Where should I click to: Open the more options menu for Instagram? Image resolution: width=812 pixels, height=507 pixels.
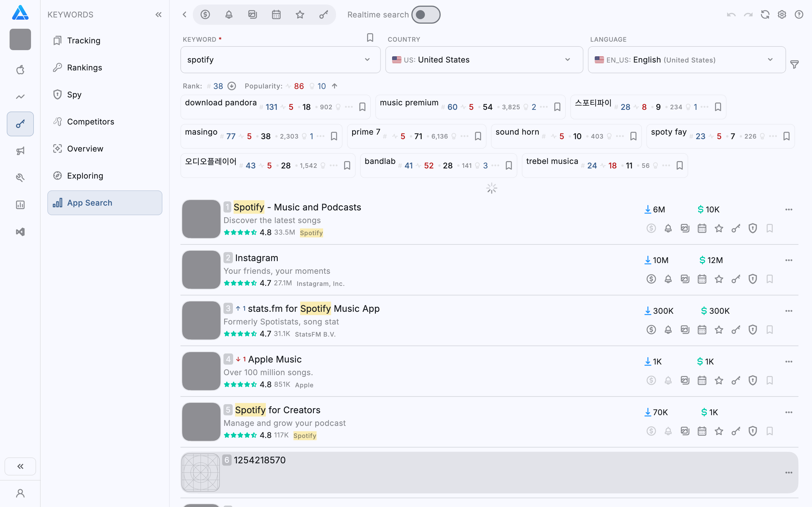pyautogui.click(x=789, y=260)
